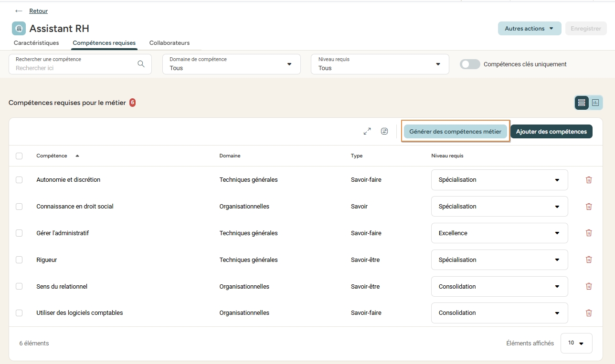Screen dimensions: 615x364
Task: Tick the select-all checkbox in table header
Action: coord(19,156)
